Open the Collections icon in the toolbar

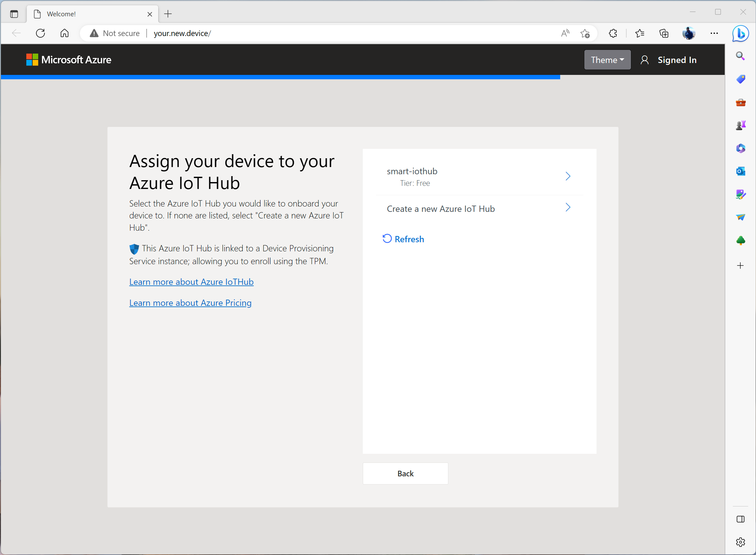[664, 33]
